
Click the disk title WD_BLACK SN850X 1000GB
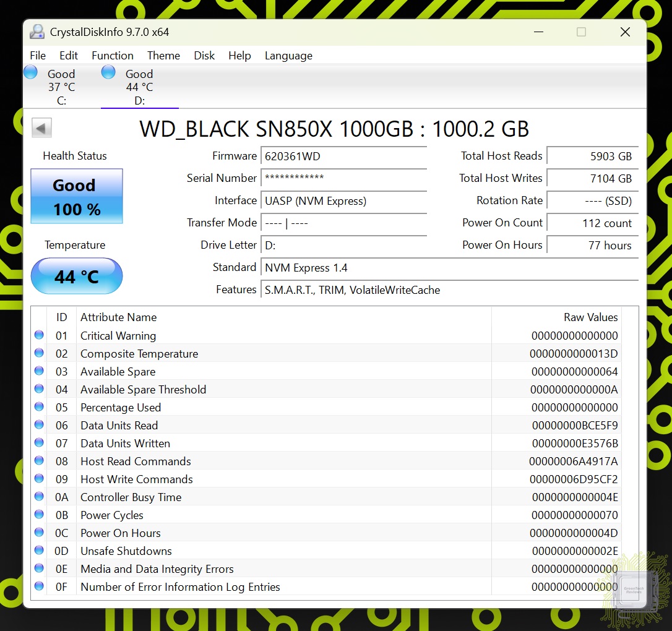pyautogui.click(x=334, y=129)
